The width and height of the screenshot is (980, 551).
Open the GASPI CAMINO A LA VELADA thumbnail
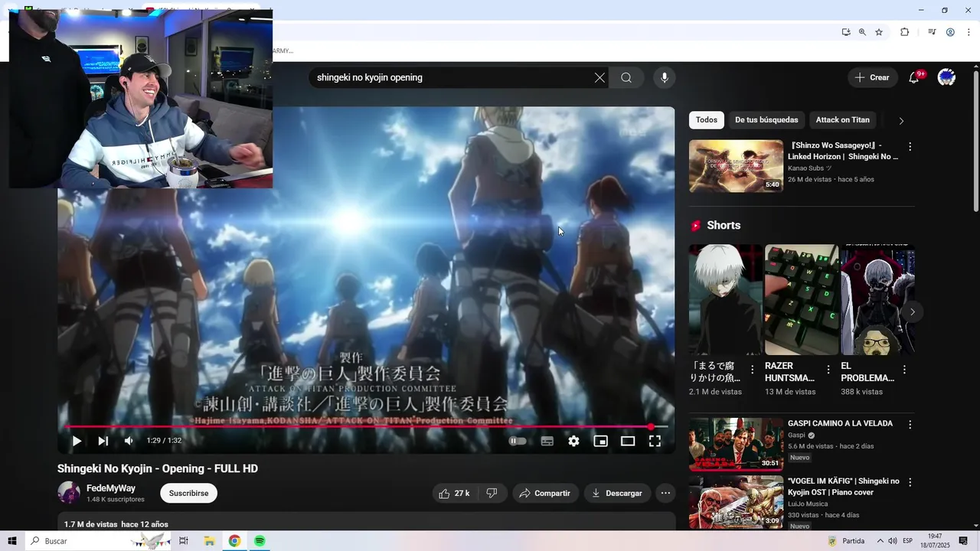736,444
